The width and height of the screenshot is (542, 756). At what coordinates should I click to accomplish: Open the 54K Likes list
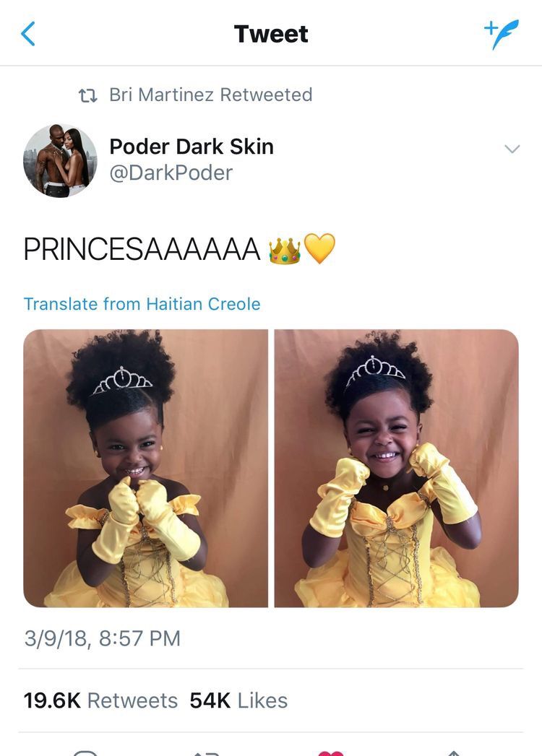(238, 700)
